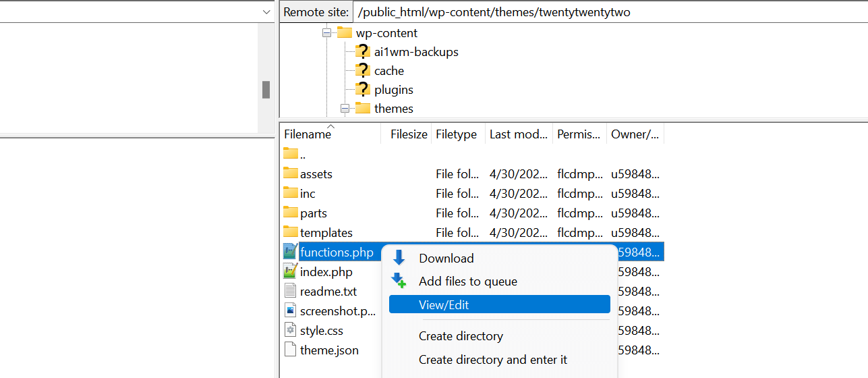Image resolution: width=868 pixels, height=378 pixels.
Task: Click the style.css file icon
Action: pyautogui.click(x=290, y=330)
